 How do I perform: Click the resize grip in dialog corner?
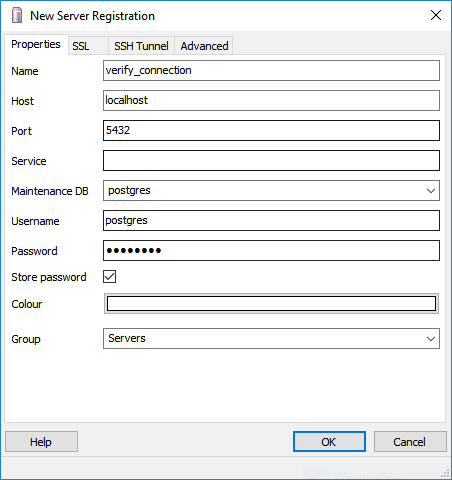[x=445, y=473]
